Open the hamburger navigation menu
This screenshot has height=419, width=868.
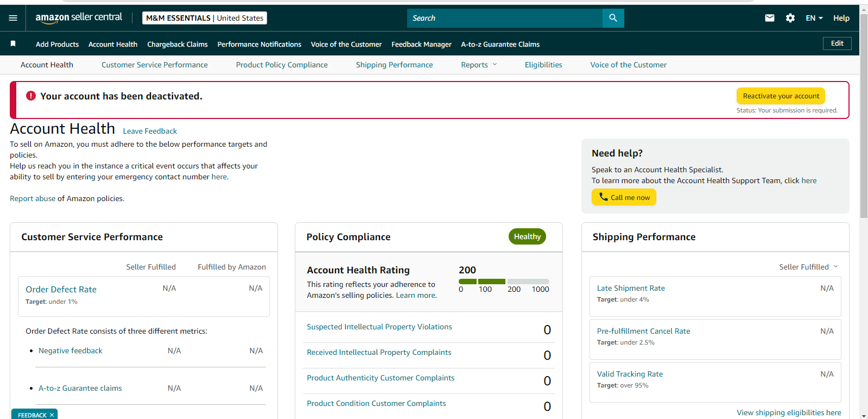pyautogui.click(x=13, y=18)
